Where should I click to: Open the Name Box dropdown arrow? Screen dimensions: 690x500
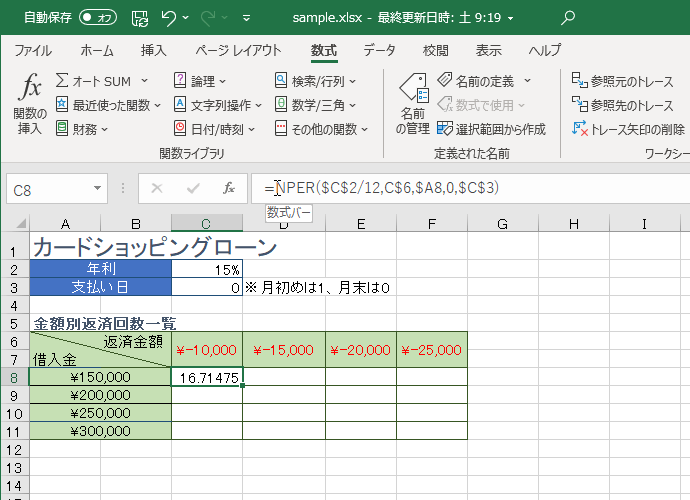[x=98, y=188]
